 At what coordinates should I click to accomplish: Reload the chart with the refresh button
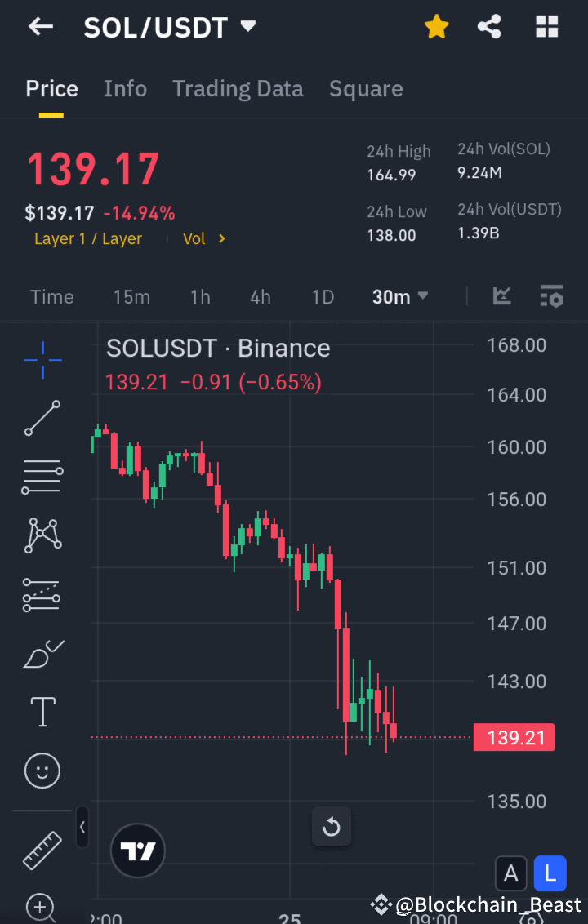tap(332, 827)
